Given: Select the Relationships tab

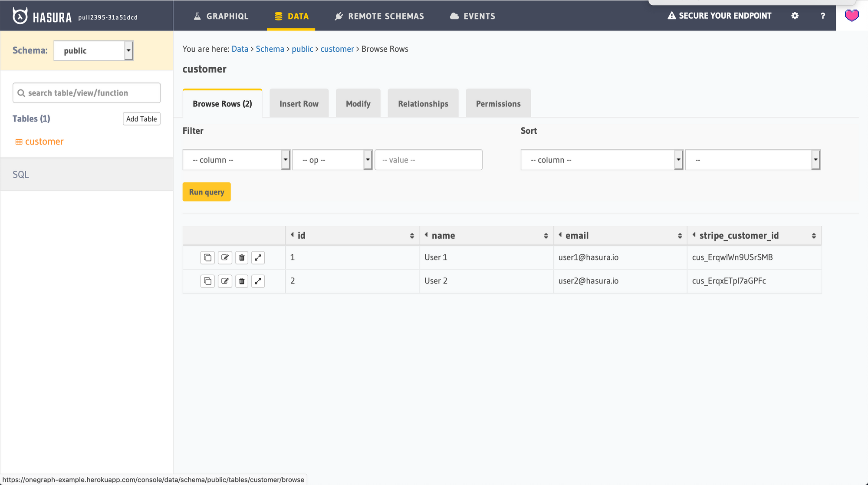Looking at the screenshot, I should (423, 104).
